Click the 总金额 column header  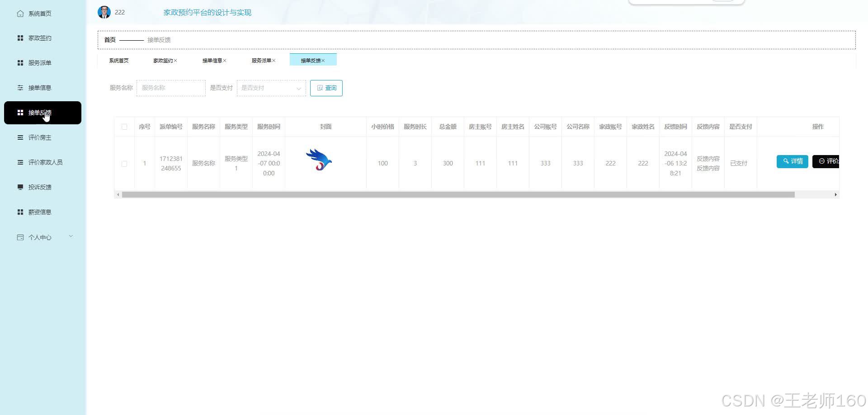pyautogui.click(x=448, y=127)
